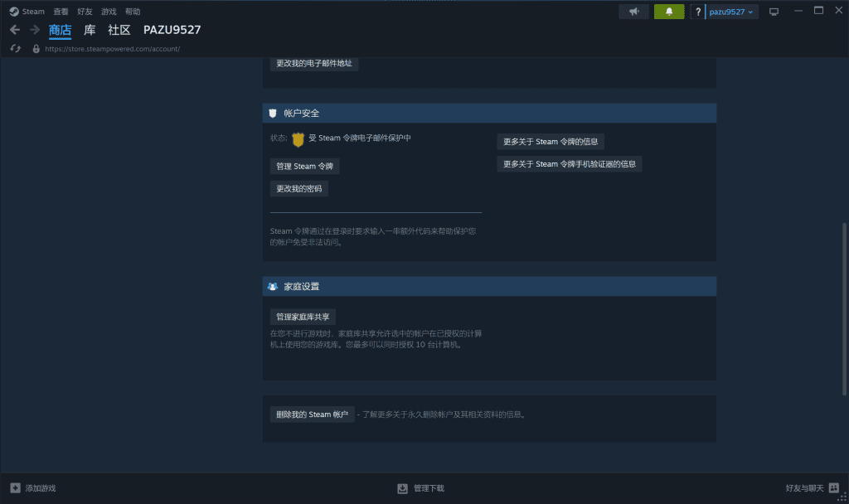Switch to the 社区 tab
Image resolution: width=849 pixels, height=504 pixels.
(x=119, y=30)
